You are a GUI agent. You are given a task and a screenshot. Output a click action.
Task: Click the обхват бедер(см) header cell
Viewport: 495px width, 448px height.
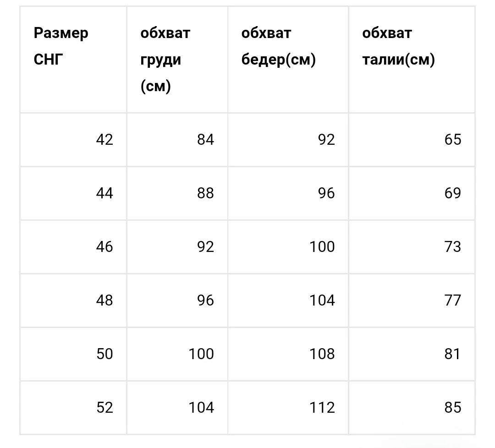[x=288, y=59]
